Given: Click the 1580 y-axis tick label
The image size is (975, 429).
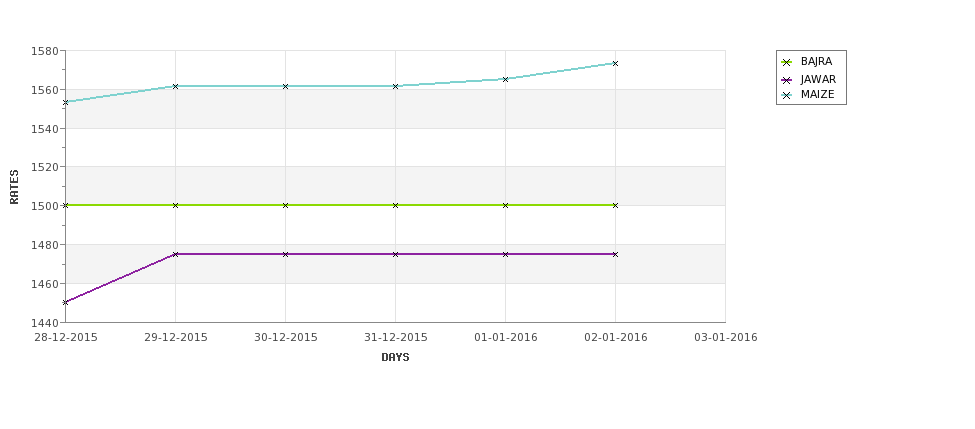Looking at the screenshot, I should point(44,51).
